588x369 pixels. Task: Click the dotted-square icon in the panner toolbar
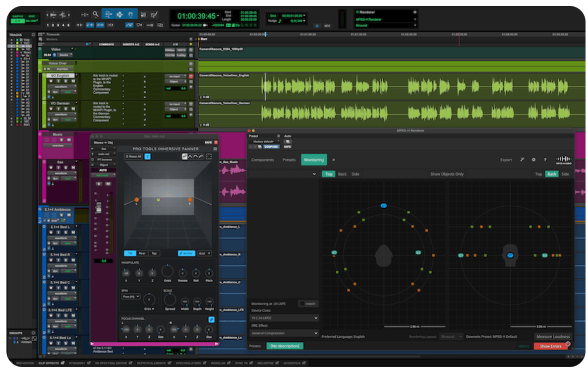[x=209, y=156]
